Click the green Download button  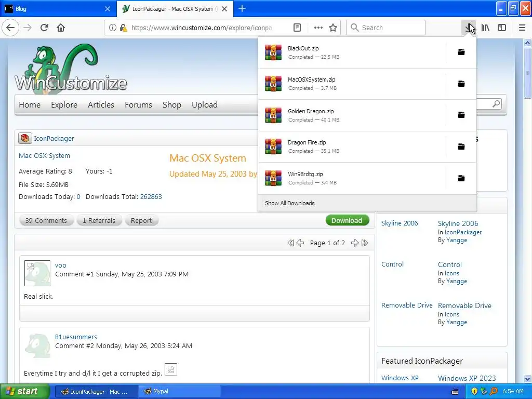point(347,220)
